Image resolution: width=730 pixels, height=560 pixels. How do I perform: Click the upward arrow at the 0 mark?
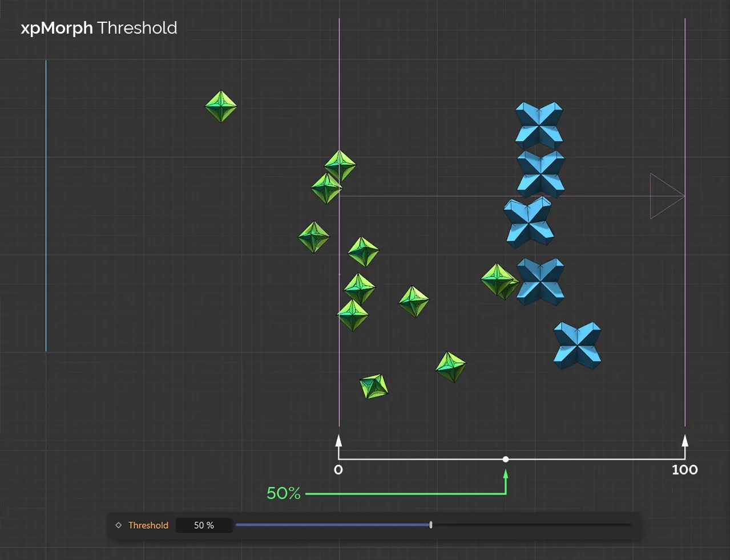pos(339,442)
